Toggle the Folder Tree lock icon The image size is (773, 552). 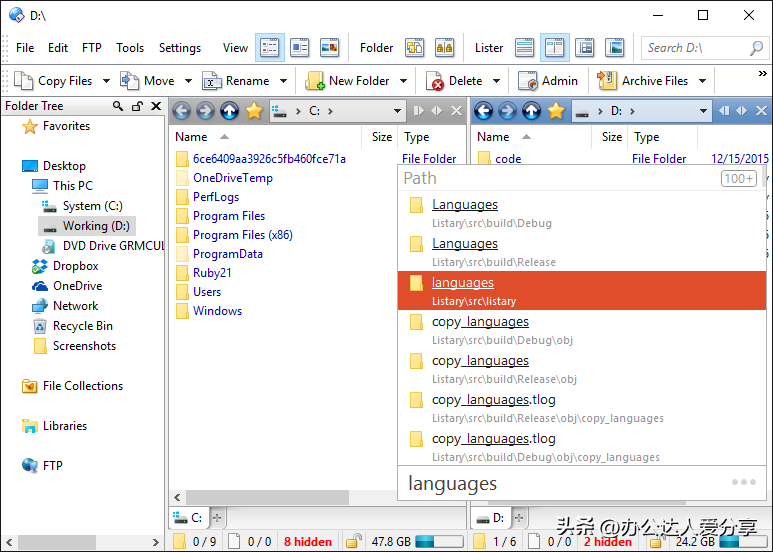[x=137, y=106]
